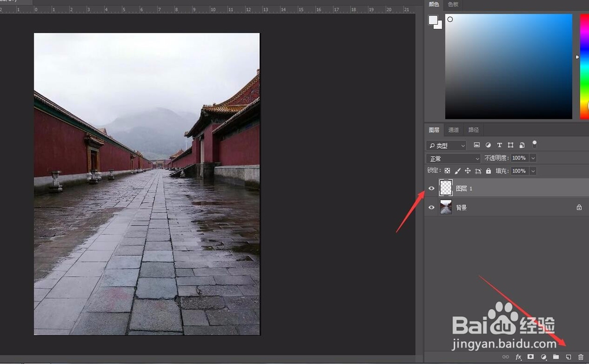Filter layers by pixel layers icon
The height and width of the screenshot is (364, 589).
tap(477, 145)
